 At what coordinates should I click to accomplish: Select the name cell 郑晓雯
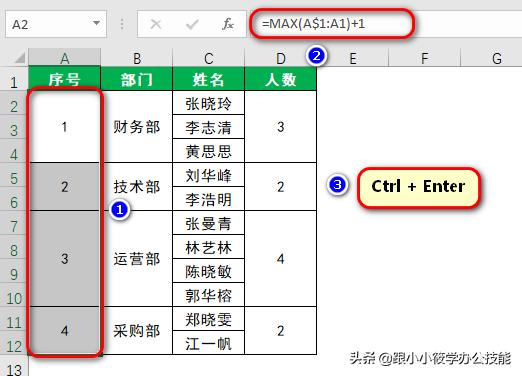(x=209, y=319)
